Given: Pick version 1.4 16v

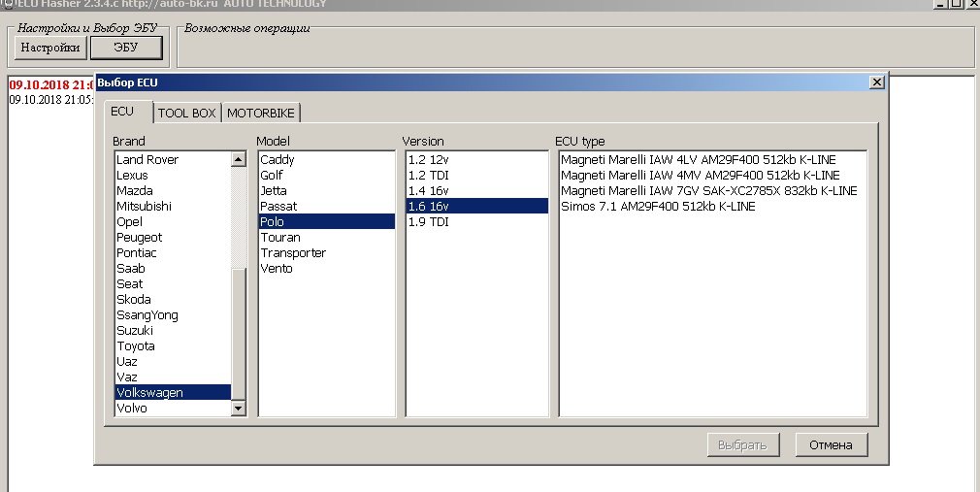Looking at the screenshot, I should point(477,190).
